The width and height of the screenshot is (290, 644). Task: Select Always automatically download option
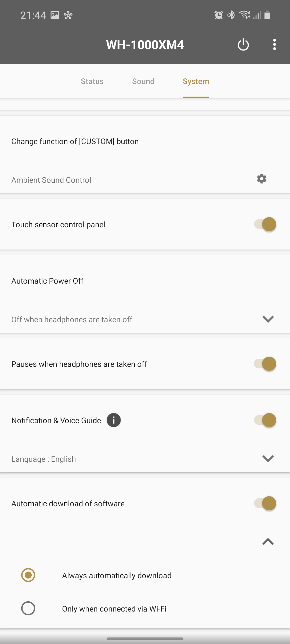pos(28,575)
